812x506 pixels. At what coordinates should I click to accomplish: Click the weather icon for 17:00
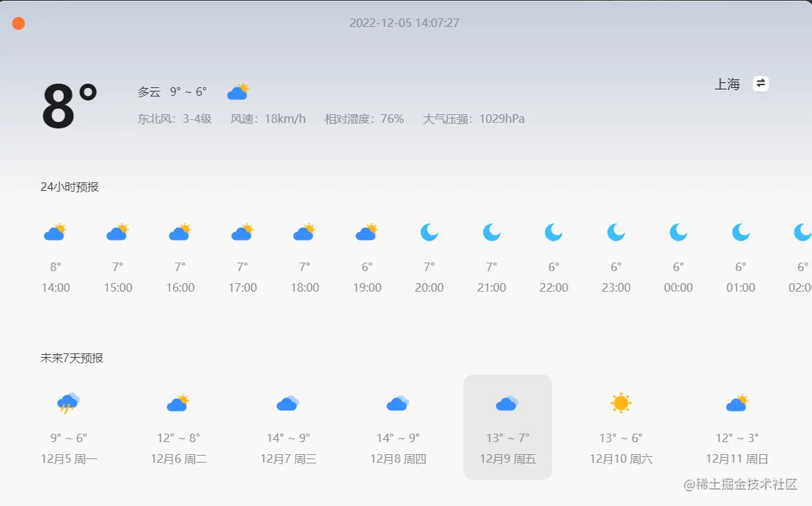tap(242, 233)
